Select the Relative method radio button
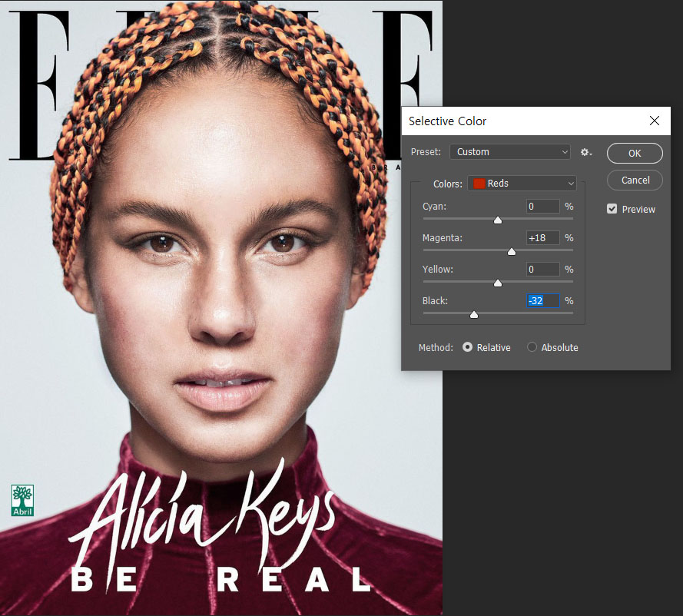The width and height of the screenshot is (683, 616). point(467,347)
